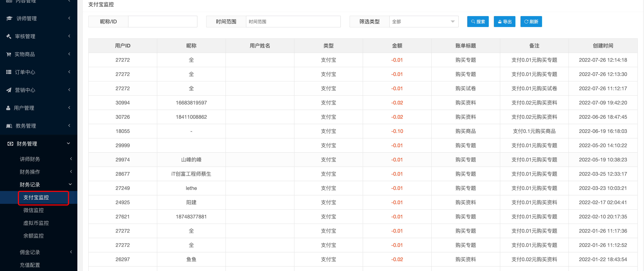Open 虚拟币监控 in the sidebar
The width and height of the screenshot is (644, 271).
pyautogui.click(x=36, y=223)
